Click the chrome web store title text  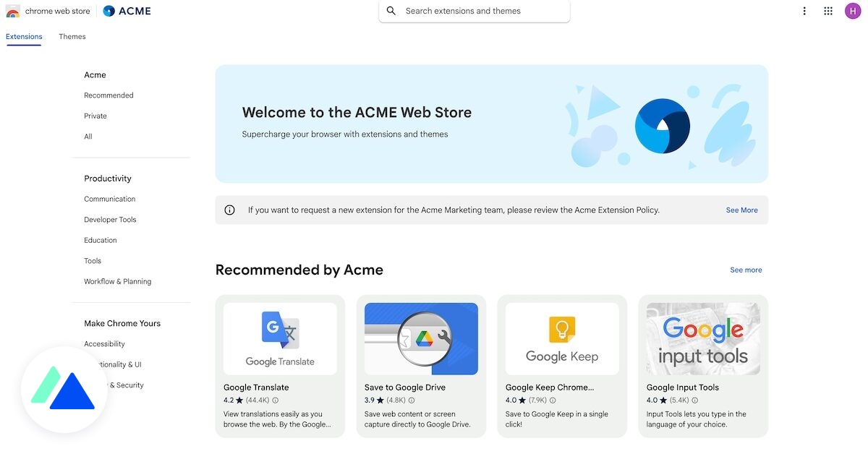(58, 11)
